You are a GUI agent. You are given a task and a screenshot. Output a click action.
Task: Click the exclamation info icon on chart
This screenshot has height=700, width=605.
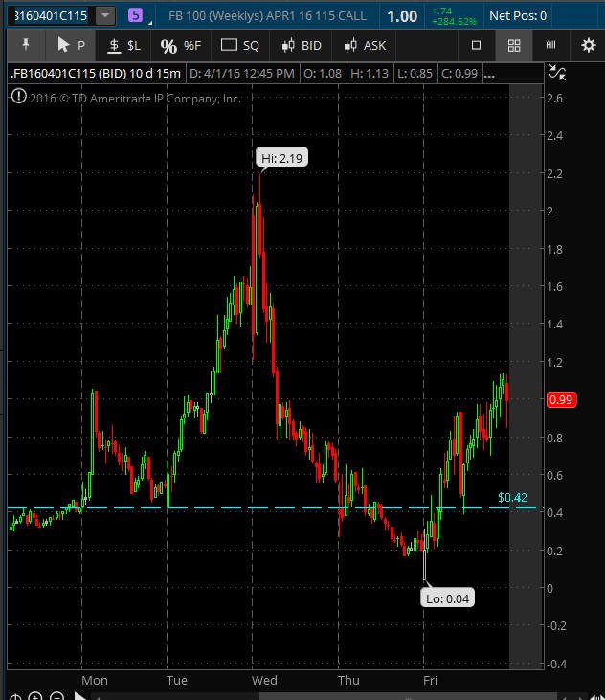(x=19, y=96)
